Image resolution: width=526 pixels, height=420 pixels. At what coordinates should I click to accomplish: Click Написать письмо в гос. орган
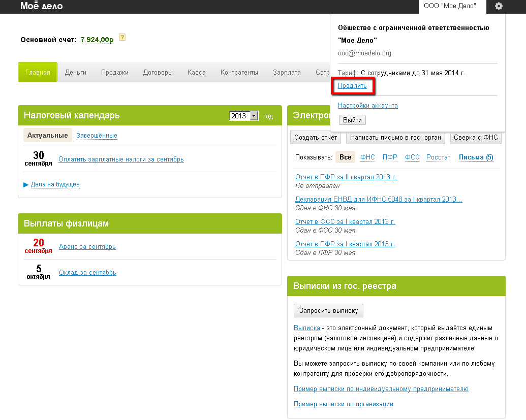click(x=395, y=137)
